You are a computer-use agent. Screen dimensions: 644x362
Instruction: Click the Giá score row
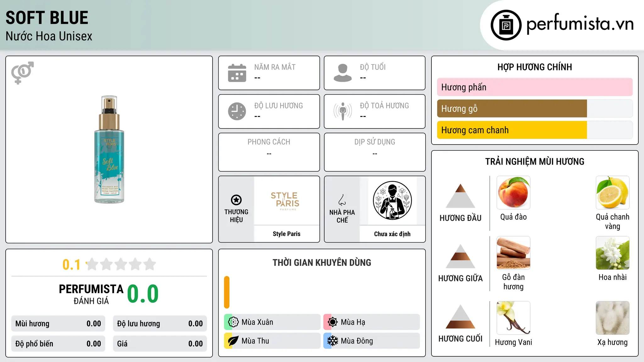(160, 344)
